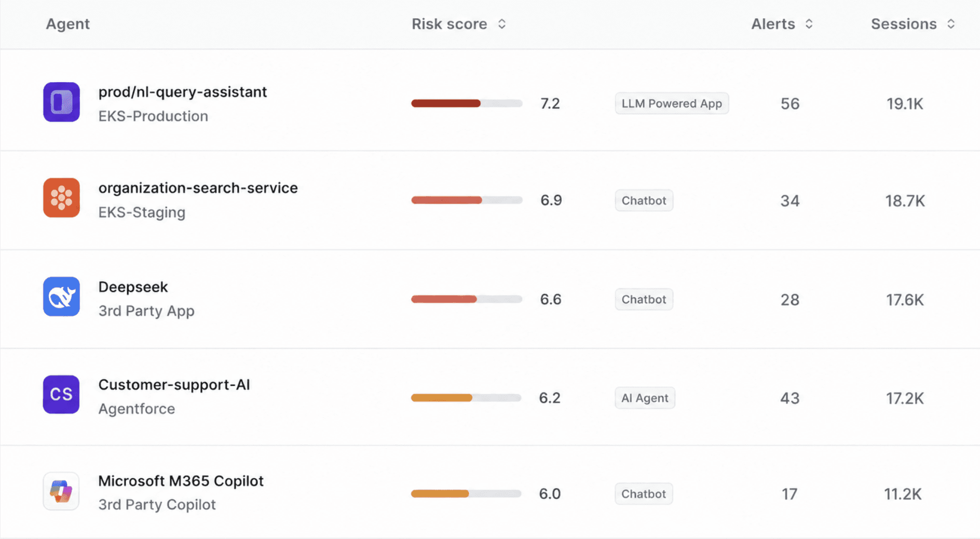Click the EKS-Staging subtitle
The height and width of the screenshot is (539, 980).
pos(142,212)
